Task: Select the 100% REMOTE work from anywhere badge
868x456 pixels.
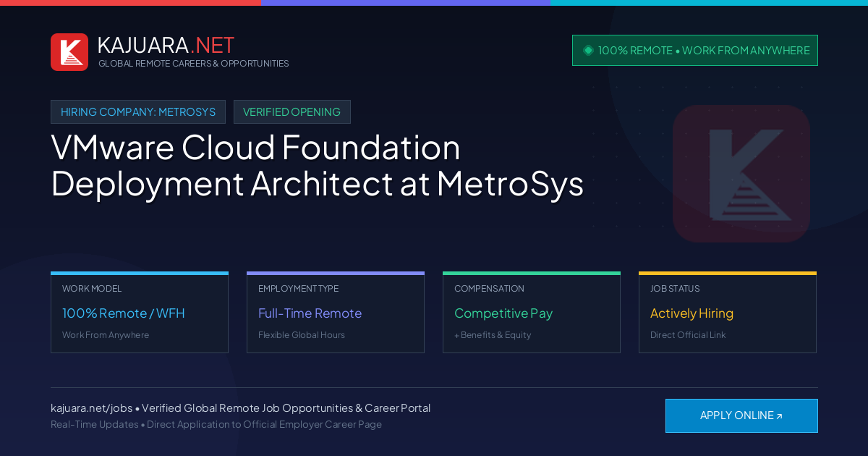Action: coord(695,51)
